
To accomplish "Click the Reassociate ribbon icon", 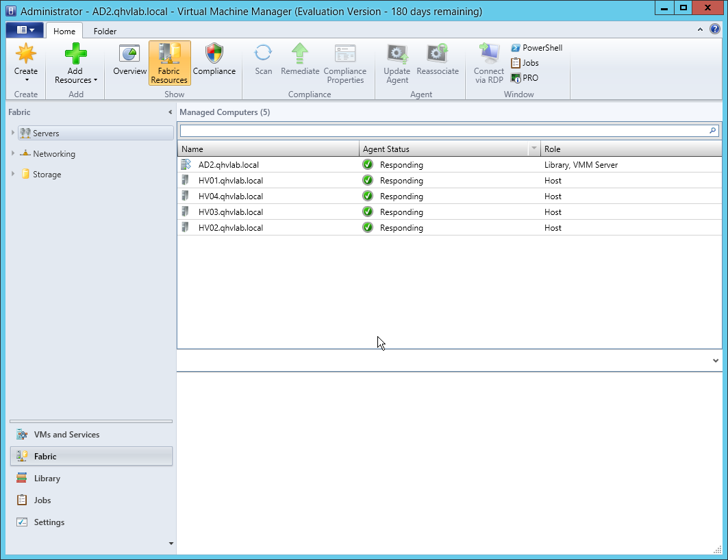I will coord(438,53).
